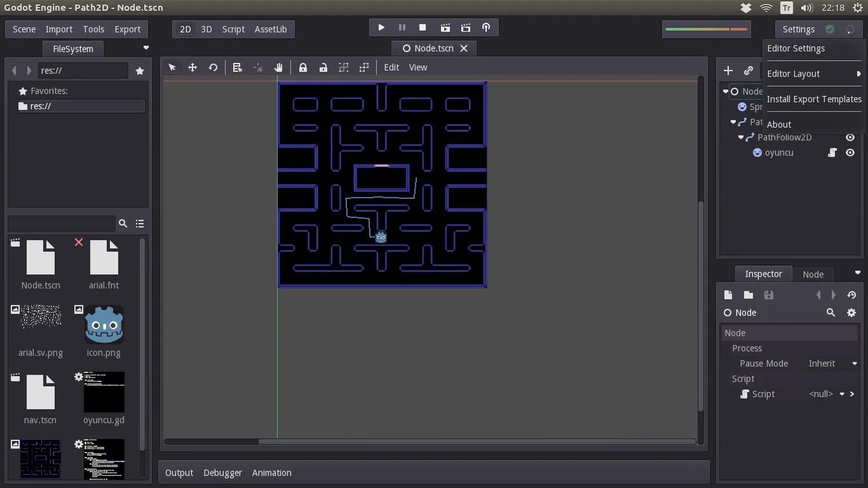The image size is (868, 488).
Task: Open the Export menu
Action: (x=128, y=29)
